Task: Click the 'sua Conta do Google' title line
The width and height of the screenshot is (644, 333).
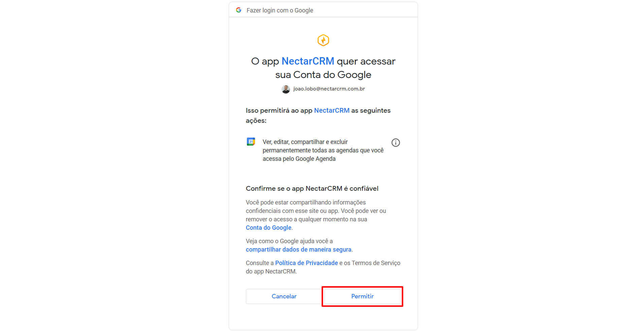Action: (323, 75)
